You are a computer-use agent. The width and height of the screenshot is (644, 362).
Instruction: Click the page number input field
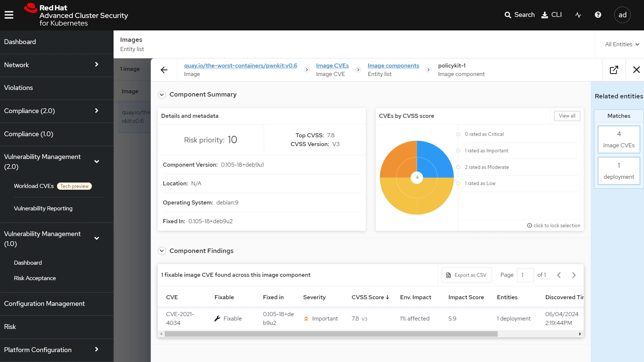coord(525,275)
